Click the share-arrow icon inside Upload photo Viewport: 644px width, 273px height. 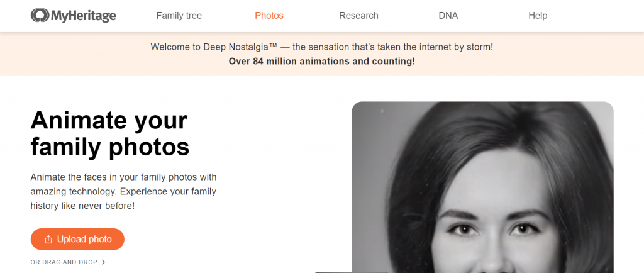(48, 239)
